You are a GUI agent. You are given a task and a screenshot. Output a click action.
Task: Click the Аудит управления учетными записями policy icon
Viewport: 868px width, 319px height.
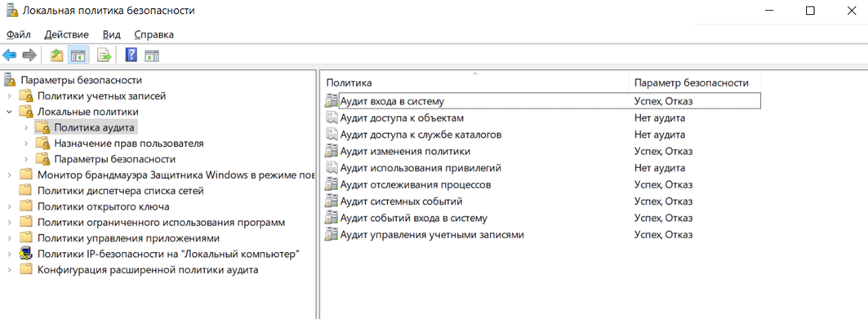(x=331, y=234)
